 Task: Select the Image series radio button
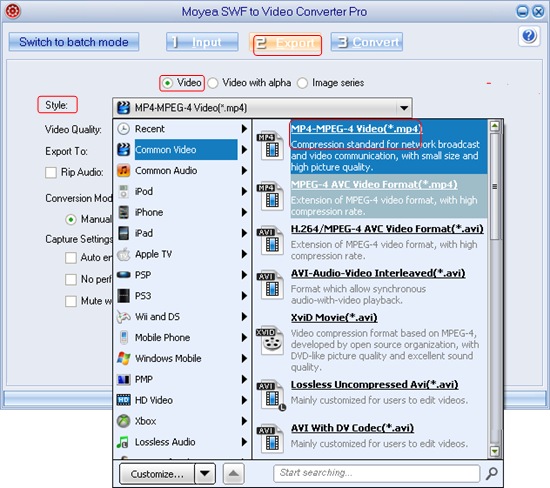point(302,83)
